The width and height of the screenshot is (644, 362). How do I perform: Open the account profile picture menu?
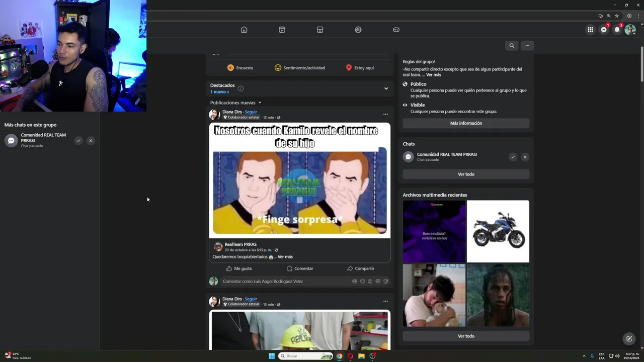coord(630,30)
